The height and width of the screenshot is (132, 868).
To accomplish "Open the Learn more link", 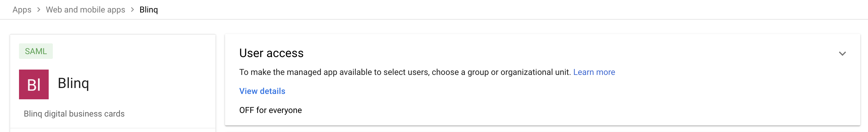I will (594, 72).
